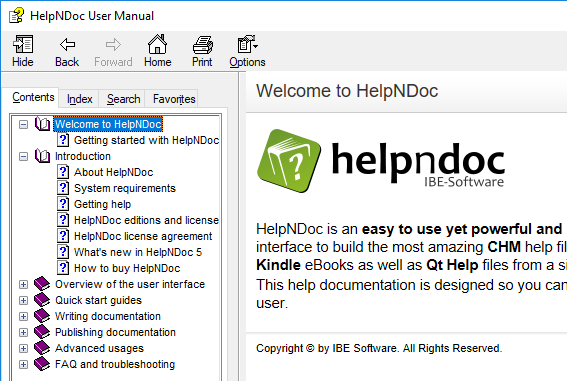Viewport: 567px width, 381px height.
Task: Click purple book icon for Publishing documentation
Action: click(42, 331)
